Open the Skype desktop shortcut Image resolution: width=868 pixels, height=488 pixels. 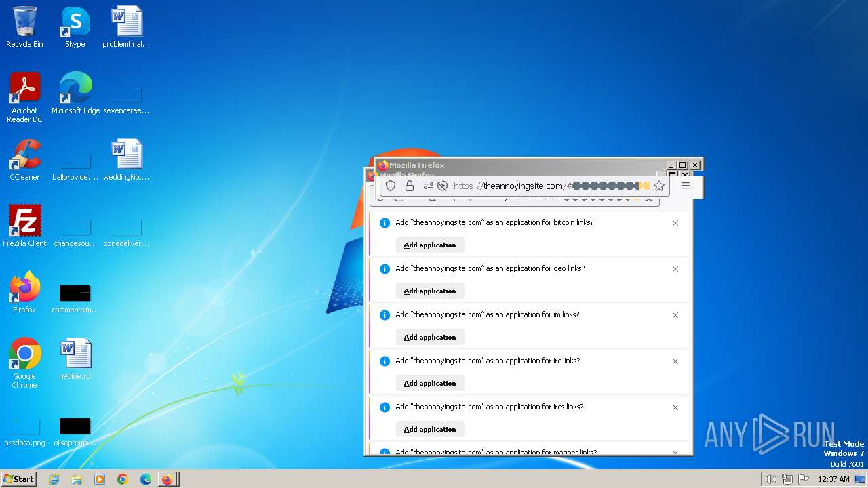click(75, 27)
